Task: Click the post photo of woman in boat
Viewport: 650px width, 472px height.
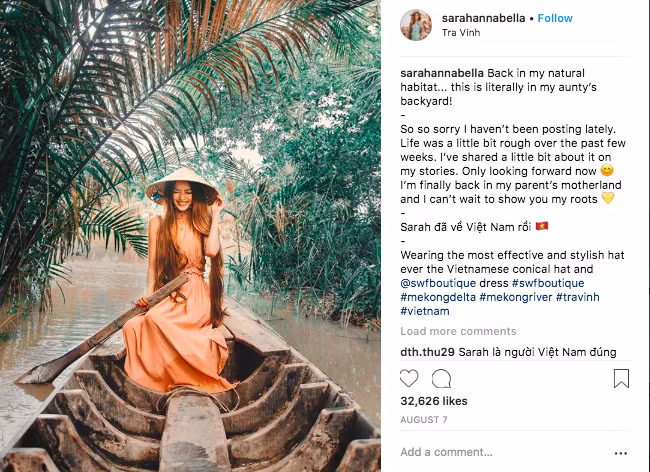Action: click(190, 236)
